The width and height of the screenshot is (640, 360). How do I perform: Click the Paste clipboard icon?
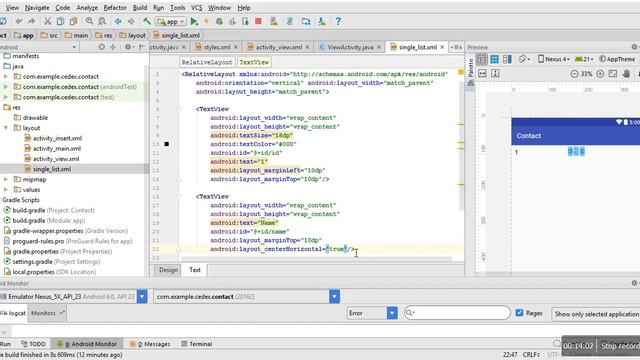pos(73,21)
